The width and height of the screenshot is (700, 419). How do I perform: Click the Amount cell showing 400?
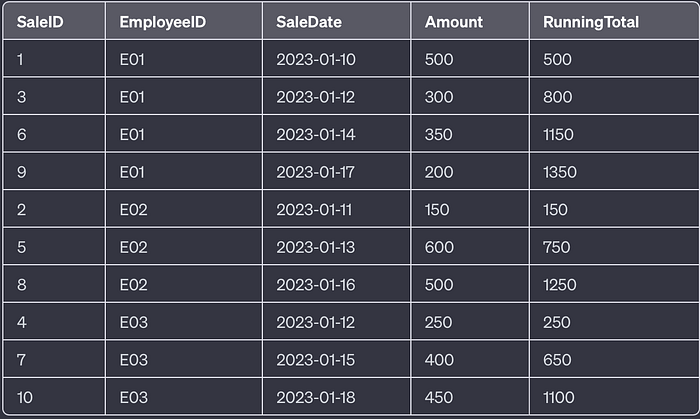tap(470, 359)
